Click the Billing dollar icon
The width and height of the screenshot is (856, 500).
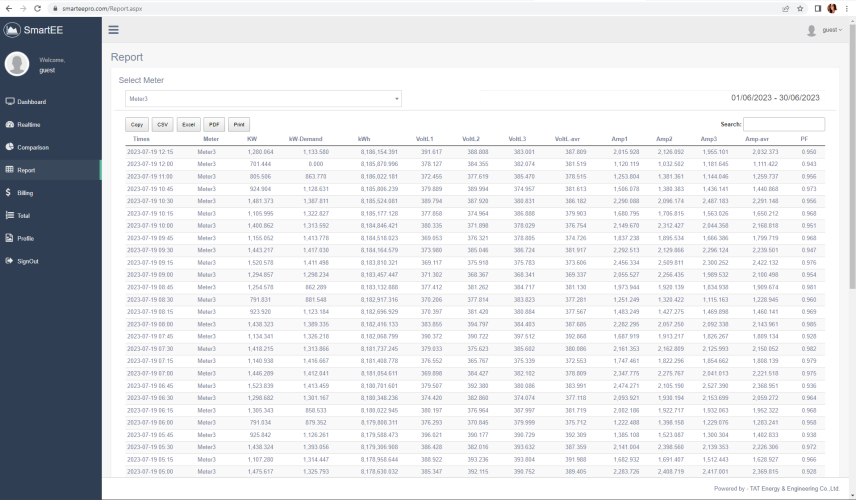[8, 193]
